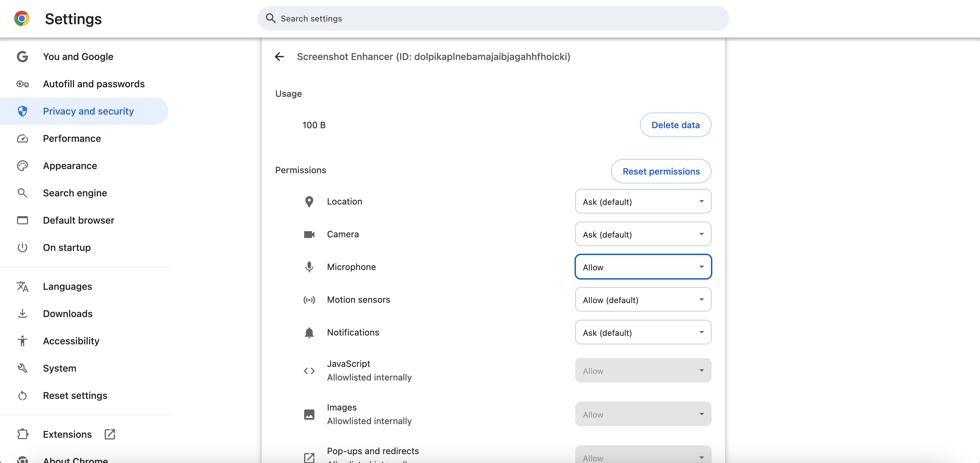Click the camera icon in permissions
The height and width of the screenshot is (463, 980).
(309, 234)
